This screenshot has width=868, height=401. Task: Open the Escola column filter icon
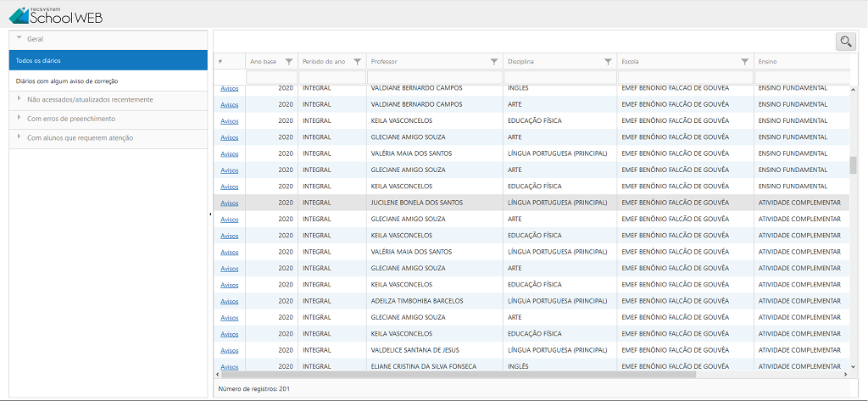pos(744,61)
